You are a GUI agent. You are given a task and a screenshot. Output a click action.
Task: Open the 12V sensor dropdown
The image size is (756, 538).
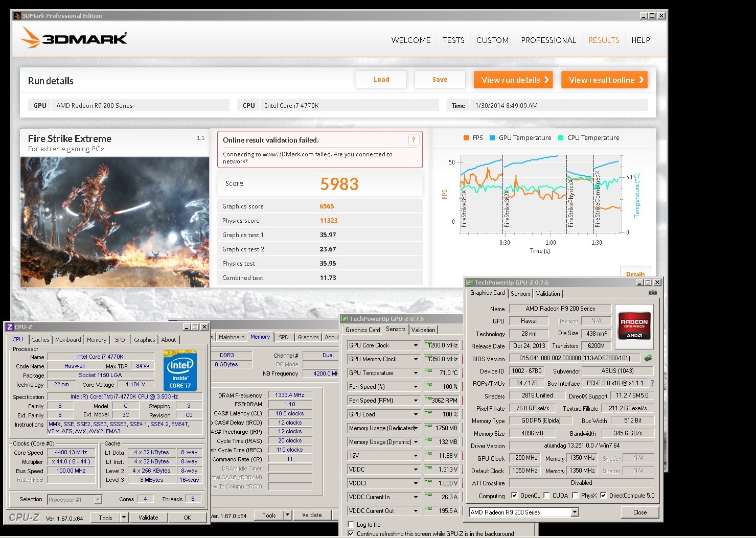pos(416,456)
